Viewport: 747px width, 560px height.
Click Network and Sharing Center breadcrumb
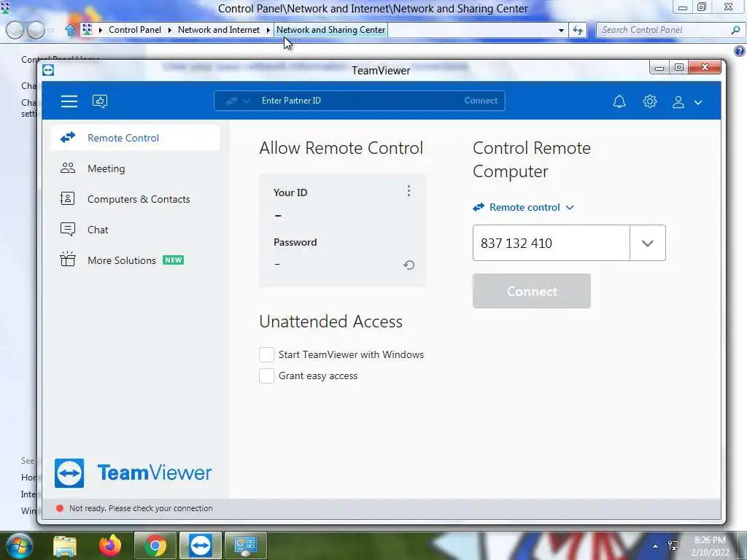pos(330,29)
